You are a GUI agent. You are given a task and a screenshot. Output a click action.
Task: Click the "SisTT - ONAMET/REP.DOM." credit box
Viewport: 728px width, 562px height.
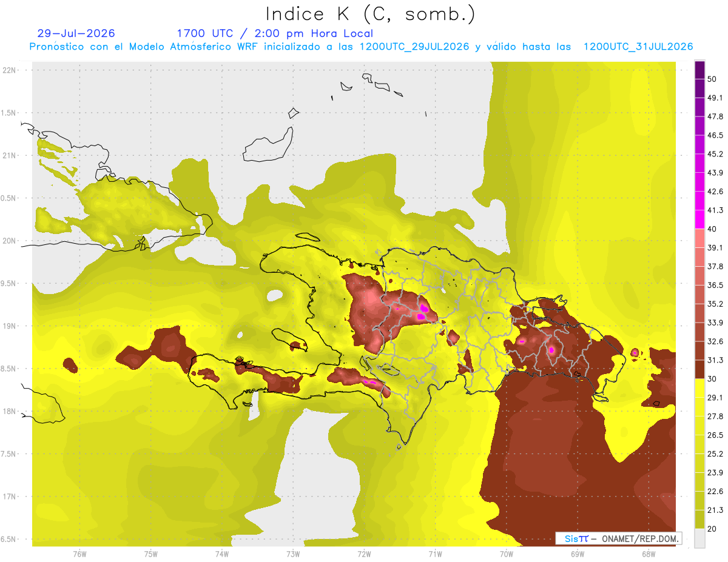[x=618, y=538]
